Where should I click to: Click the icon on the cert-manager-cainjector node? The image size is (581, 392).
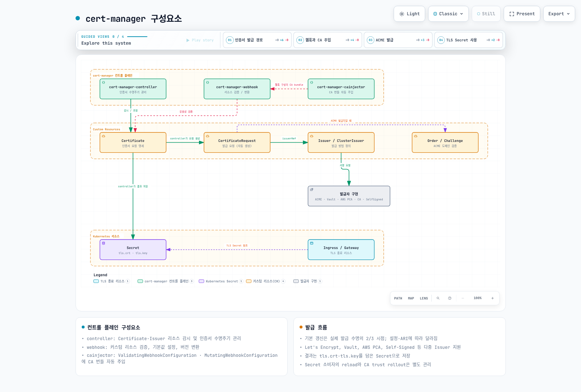[x=312, y=82]
